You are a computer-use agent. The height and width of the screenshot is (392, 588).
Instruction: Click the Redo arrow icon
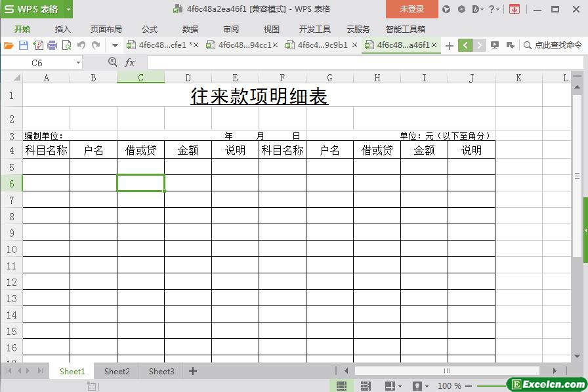pos(96,45)
